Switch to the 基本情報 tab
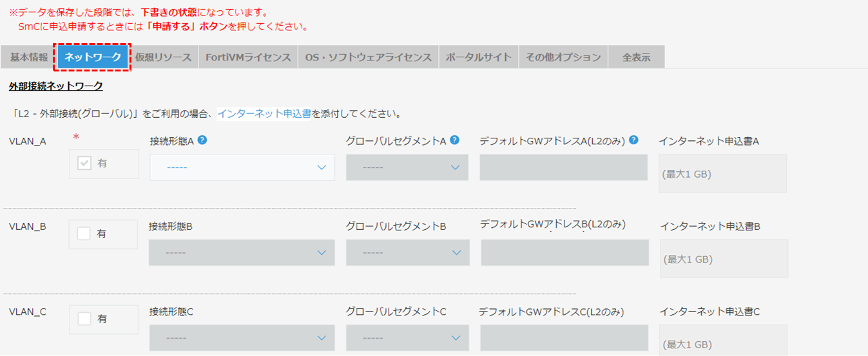This screenshot has height=356, width=868. [29, 57]
